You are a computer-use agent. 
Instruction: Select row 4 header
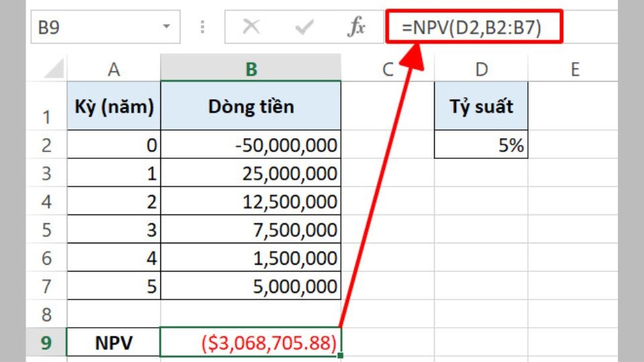click(x=46, y=201)
